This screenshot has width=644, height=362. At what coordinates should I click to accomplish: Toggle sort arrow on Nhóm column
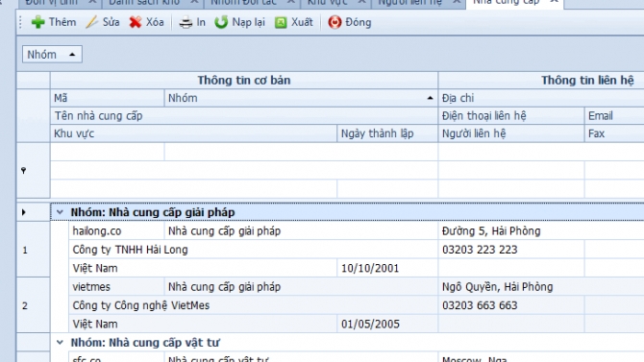[430, 98]
